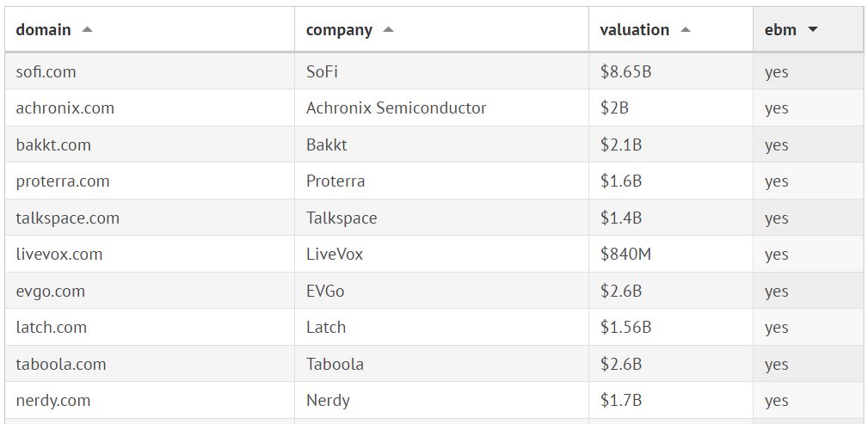Click the sort arrow beside domain header
The width and height of the screenshot is (868, 424).
(x=87, y=30)
